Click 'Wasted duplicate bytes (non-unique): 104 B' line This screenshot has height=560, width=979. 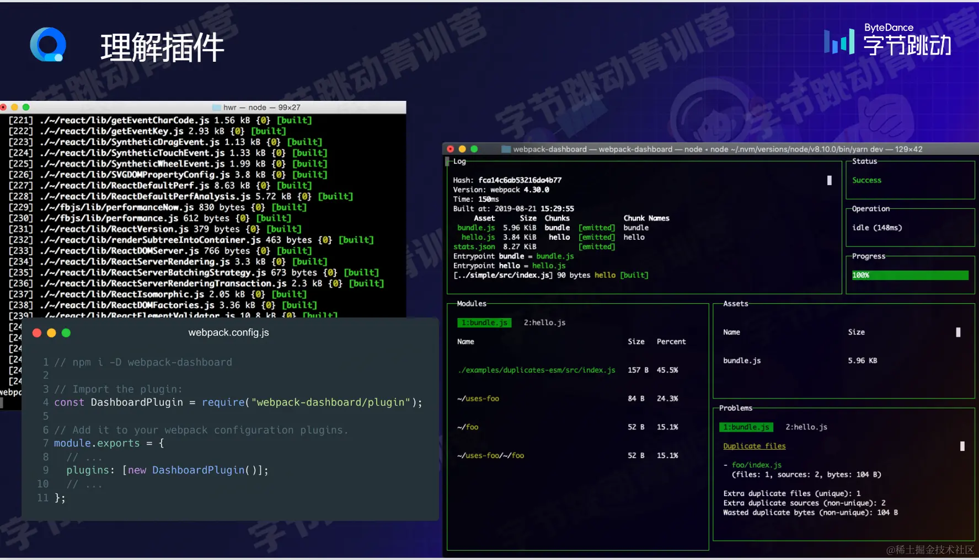tap(811, 513)
